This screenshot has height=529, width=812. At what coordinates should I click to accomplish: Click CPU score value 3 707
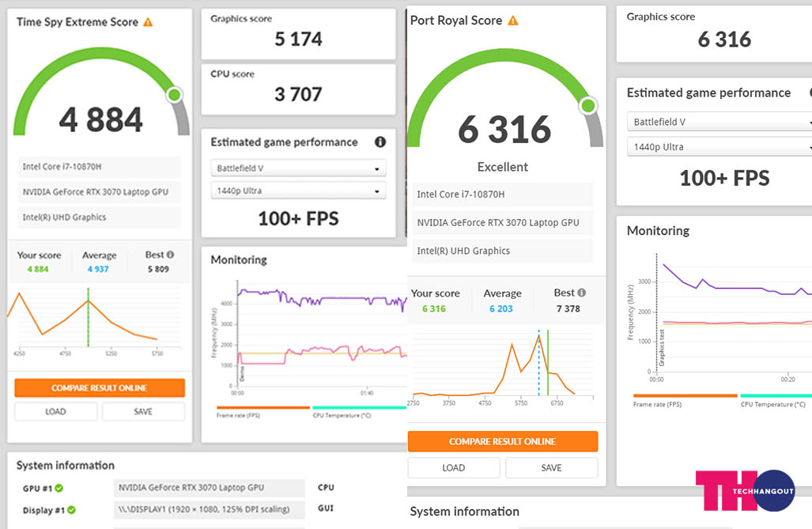coord(298,94)
